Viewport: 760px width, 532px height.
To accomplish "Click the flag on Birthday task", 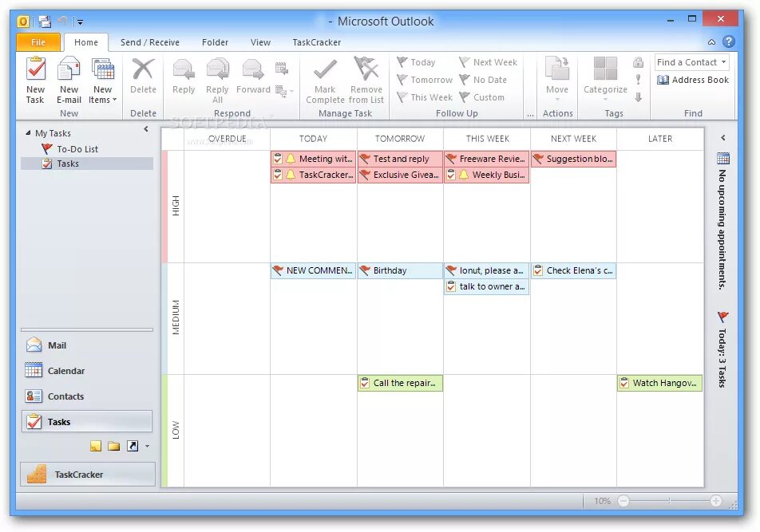I will (365, 270).
